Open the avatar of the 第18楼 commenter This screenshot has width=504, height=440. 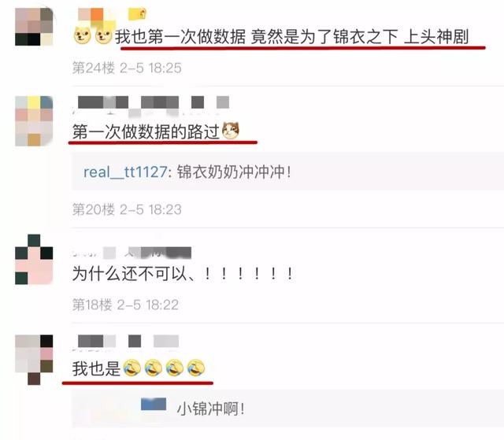pyautogui.click(x=34, y=259)
